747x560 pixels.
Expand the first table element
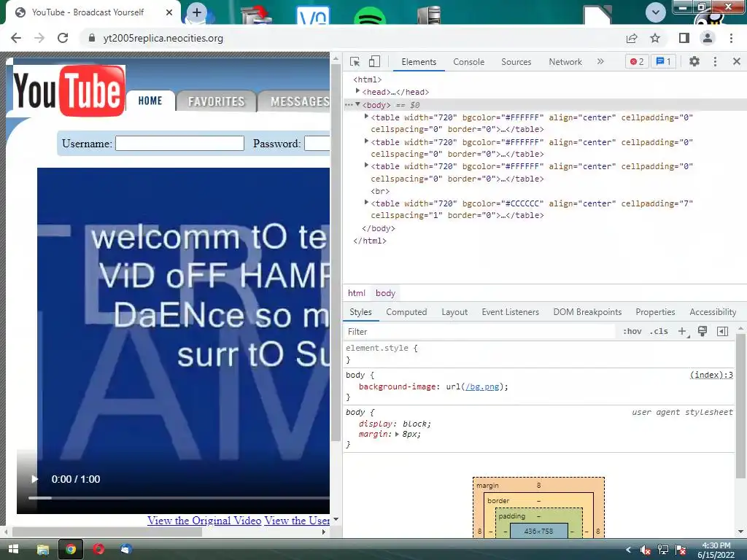coord(366,116)
